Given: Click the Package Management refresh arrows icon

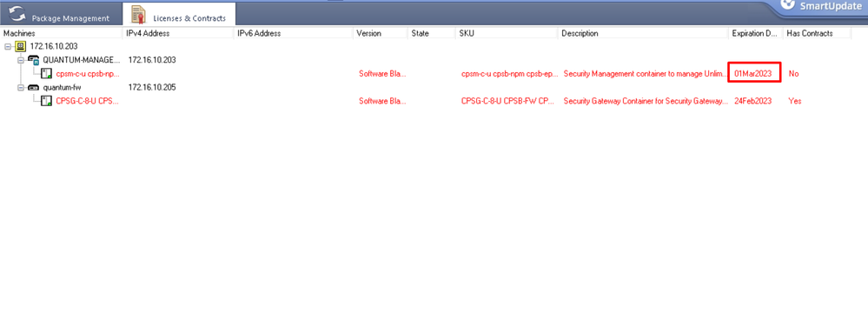Looking at the screenshot, I should click(17, 15).
